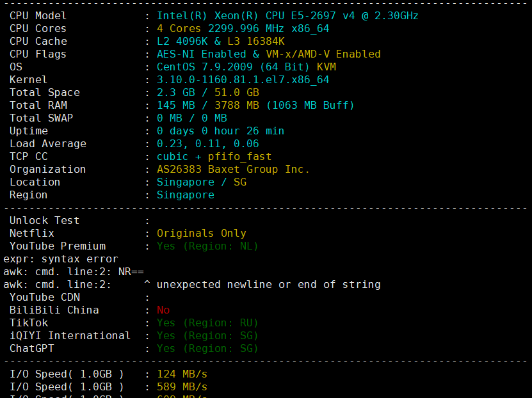Click the YouTube Premium result 'Yes (Region: NL)'
Image resolution: width=532 pixels, height=398 pixels.
(x=207, y=246)
